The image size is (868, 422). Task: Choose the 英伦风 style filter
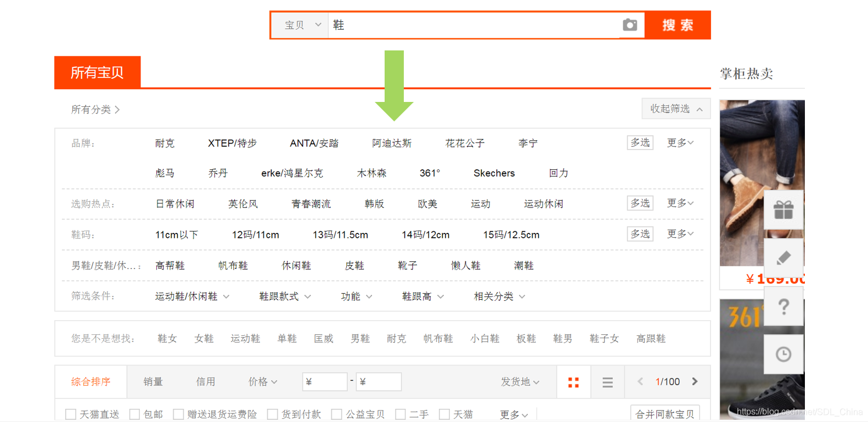(x=243, y=204)
